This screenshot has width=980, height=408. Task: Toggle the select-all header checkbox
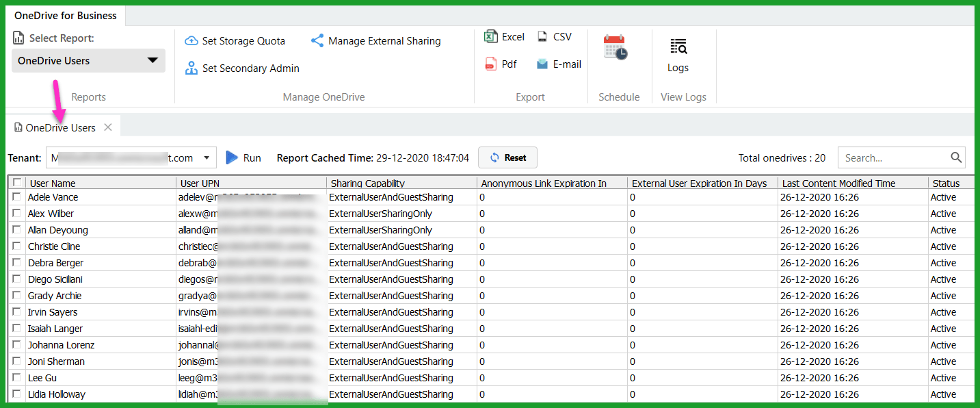(16, 183)
